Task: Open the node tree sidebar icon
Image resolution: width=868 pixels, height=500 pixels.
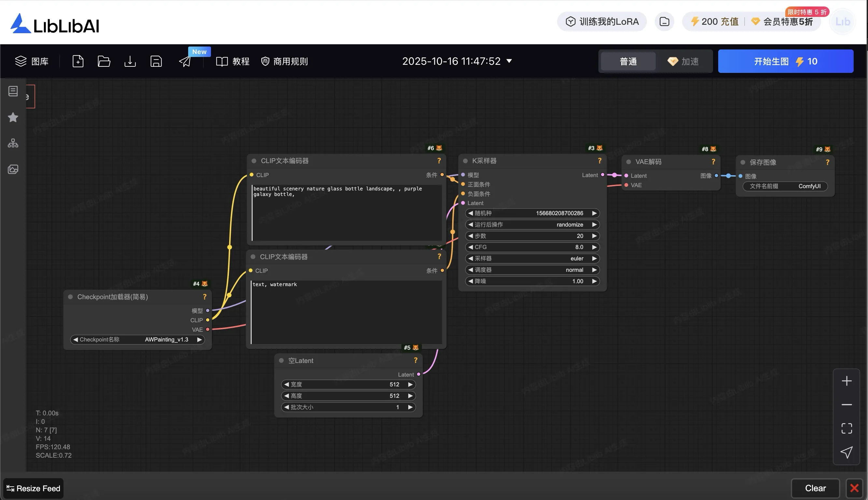Action: [x=13, y=143]
